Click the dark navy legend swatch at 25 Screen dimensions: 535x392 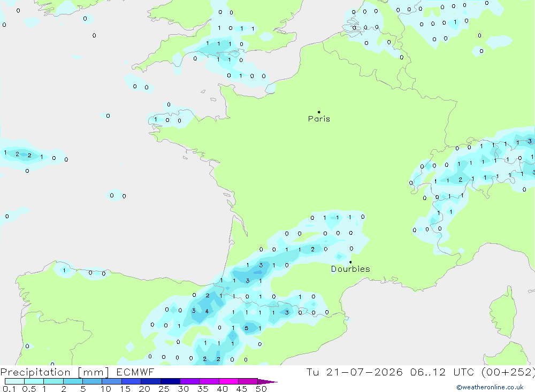(x=170, y=381)
